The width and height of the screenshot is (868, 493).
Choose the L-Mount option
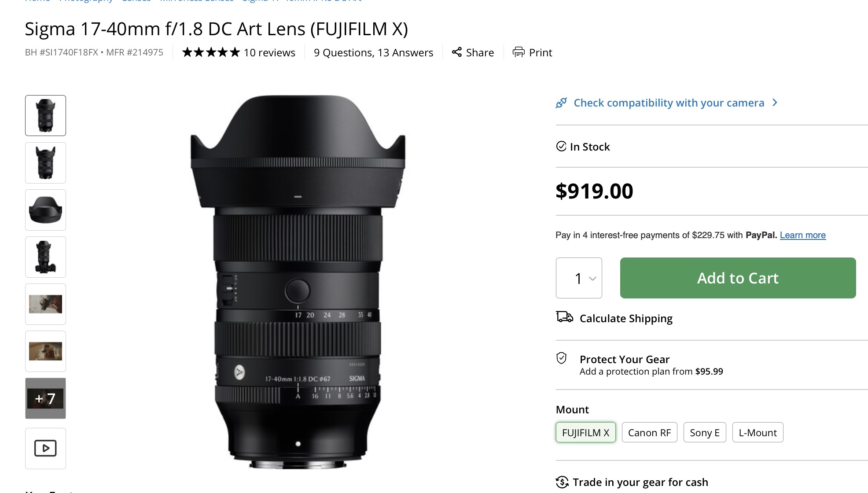pyautogui.click(x=758, y=433)
